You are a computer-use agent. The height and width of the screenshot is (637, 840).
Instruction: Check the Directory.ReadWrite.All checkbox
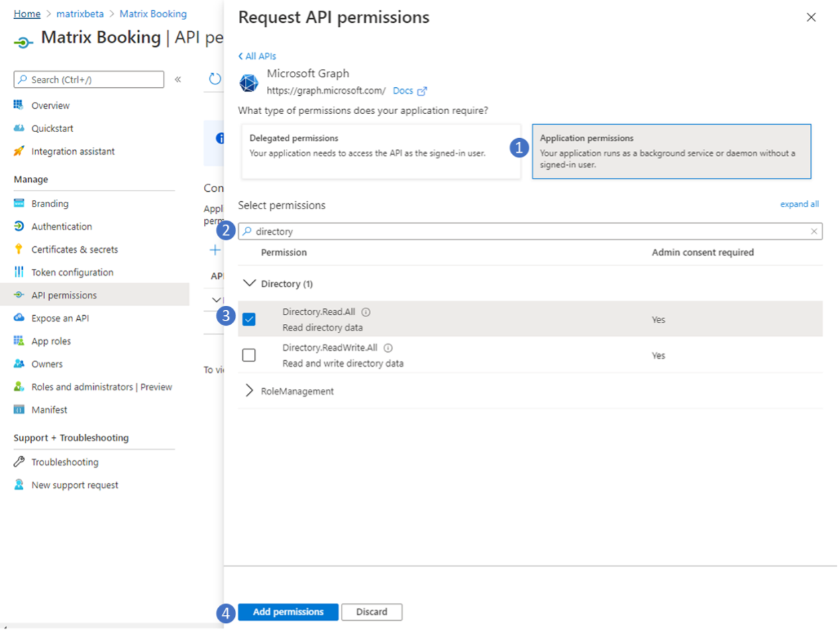tap(249, 355)
